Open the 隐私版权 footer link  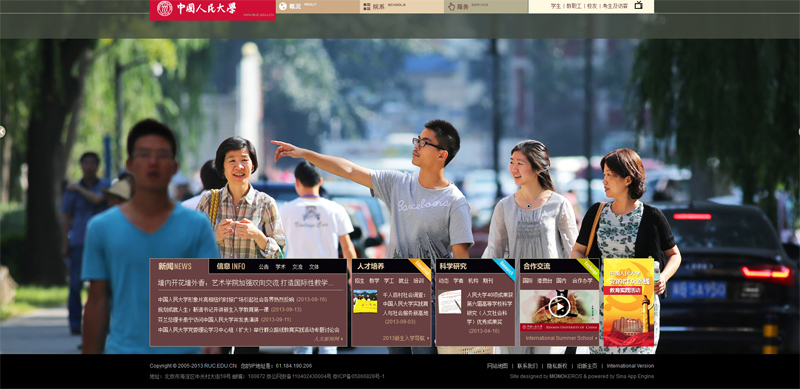point(557,366)
